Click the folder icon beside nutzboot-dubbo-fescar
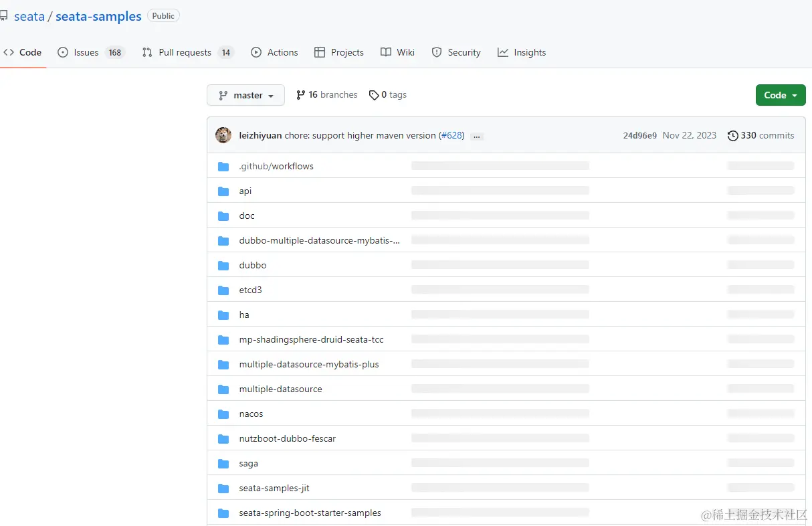 223,439
